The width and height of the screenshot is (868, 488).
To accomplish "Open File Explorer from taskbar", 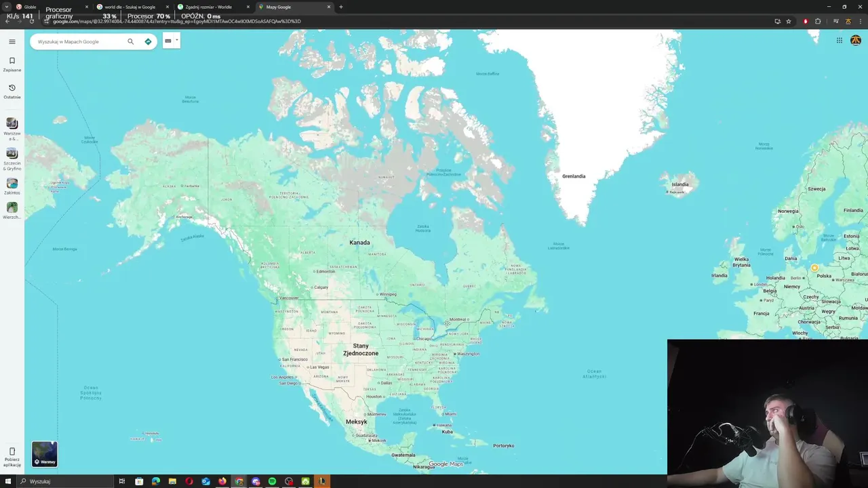I will (172, 481).
